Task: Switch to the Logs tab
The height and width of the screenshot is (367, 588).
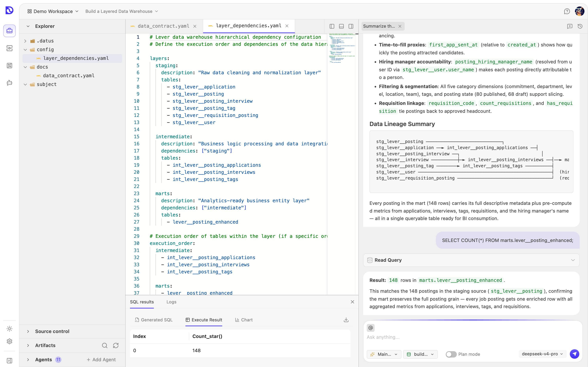Action: click(x=171, y=302)
